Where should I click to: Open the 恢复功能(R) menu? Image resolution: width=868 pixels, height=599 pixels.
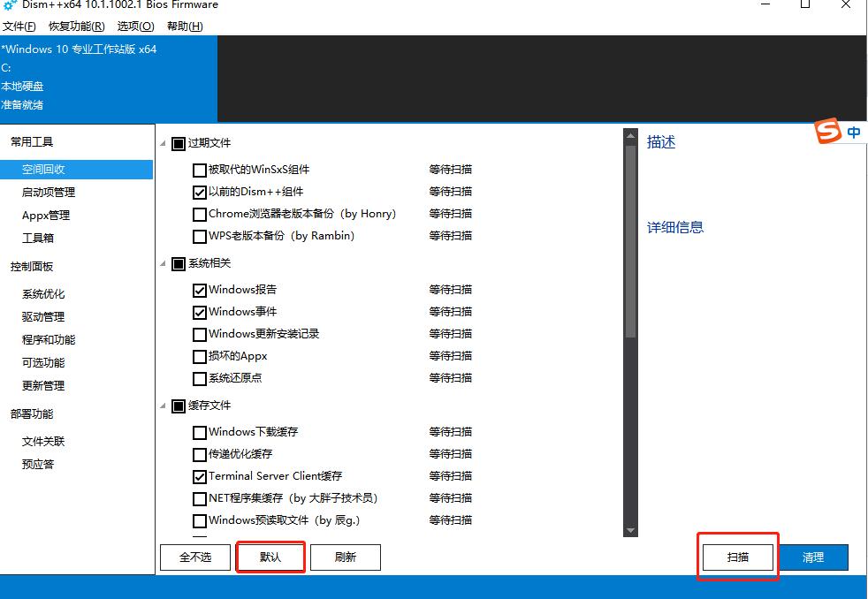(75, 26)
